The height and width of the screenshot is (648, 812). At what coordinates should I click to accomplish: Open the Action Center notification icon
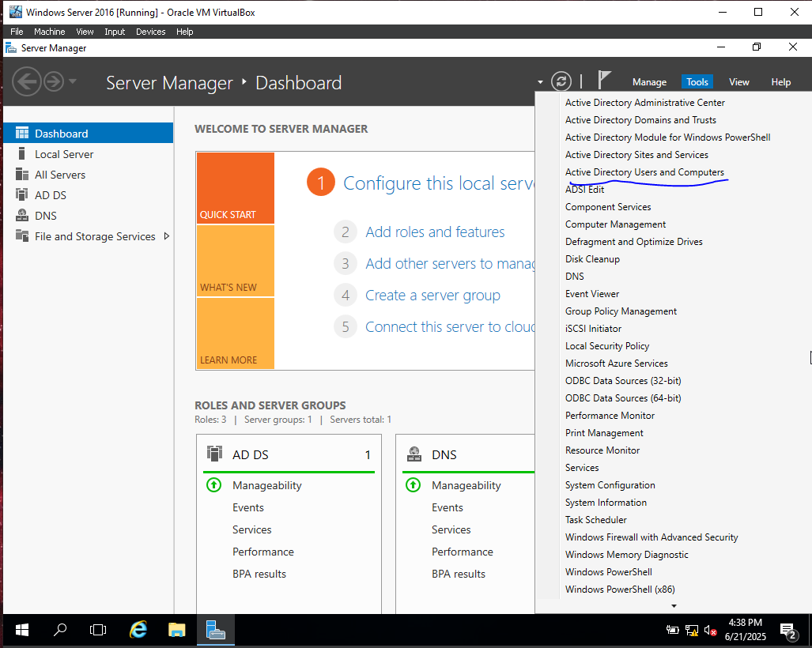[788, 631]
